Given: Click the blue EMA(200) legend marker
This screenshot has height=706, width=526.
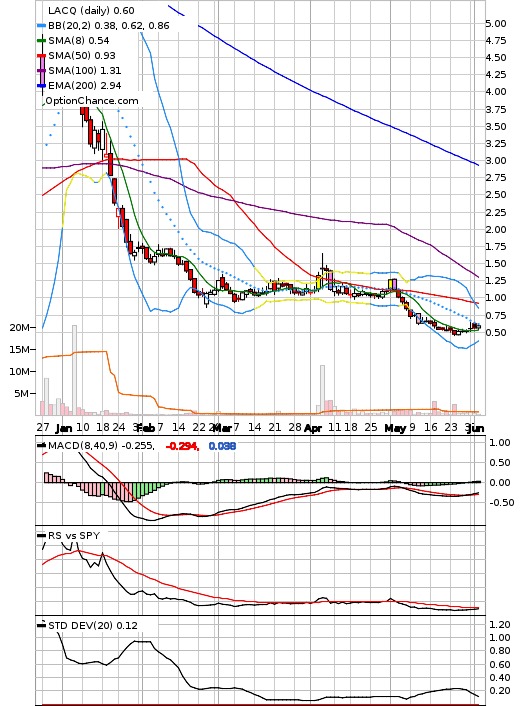Looking at the screenshot, I should point(41,85).
